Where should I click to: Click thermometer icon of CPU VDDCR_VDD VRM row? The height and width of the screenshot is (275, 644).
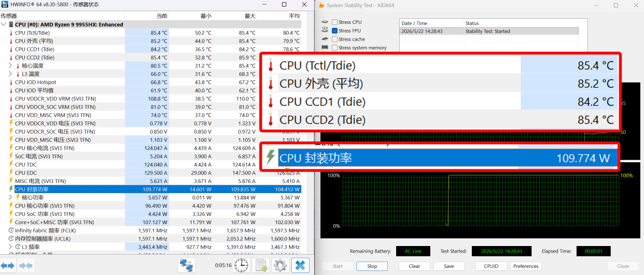coord(11,99)
